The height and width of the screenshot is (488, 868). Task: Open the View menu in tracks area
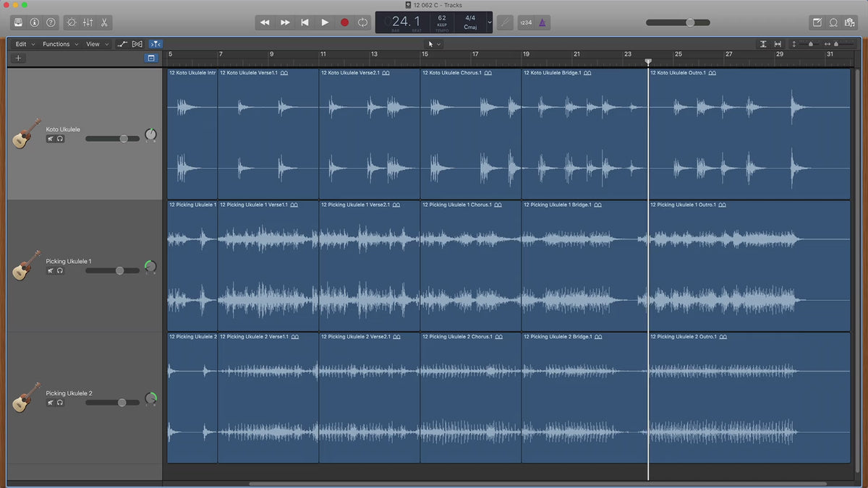coord(97,44)
